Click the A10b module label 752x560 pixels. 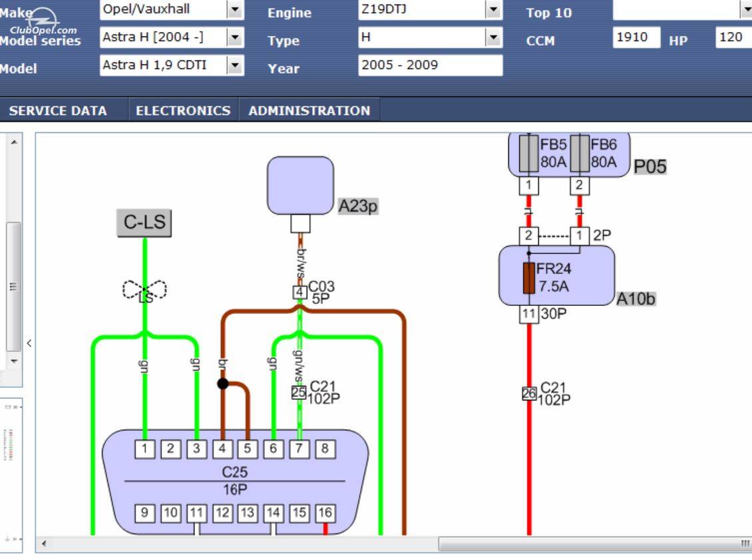click(636, 299)
